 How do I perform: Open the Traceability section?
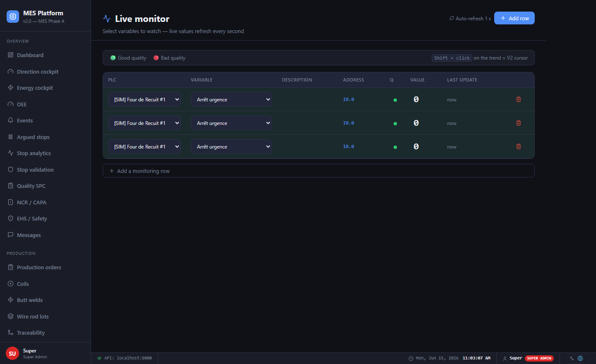click(x=45, y=333)
